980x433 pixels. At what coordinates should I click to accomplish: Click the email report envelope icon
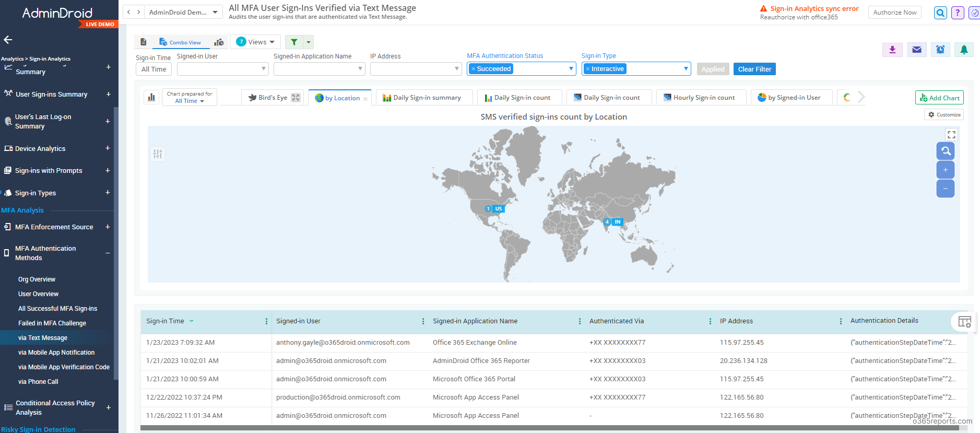[x=916, y=50]
